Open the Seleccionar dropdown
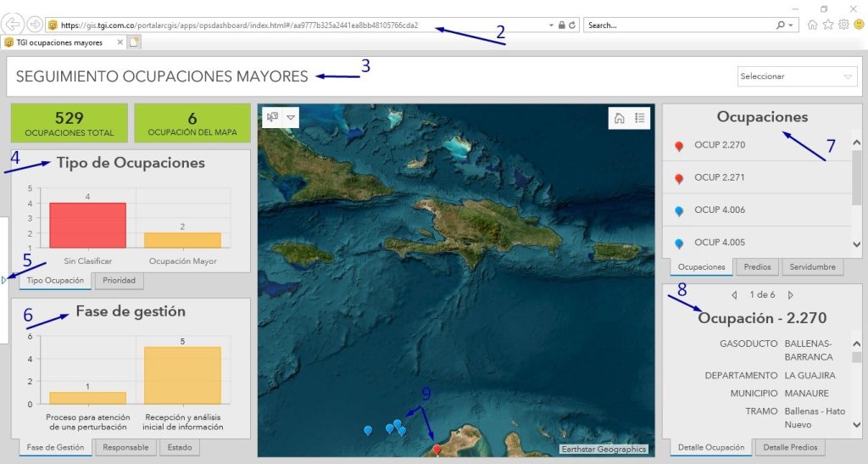The image size is (868, 464). pyautogui.click(x=798, y=76)
